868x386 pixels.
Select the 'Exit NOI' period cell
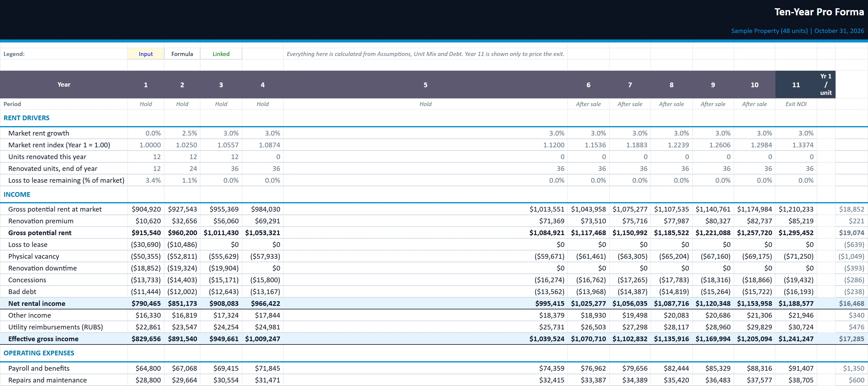point(796,104)
